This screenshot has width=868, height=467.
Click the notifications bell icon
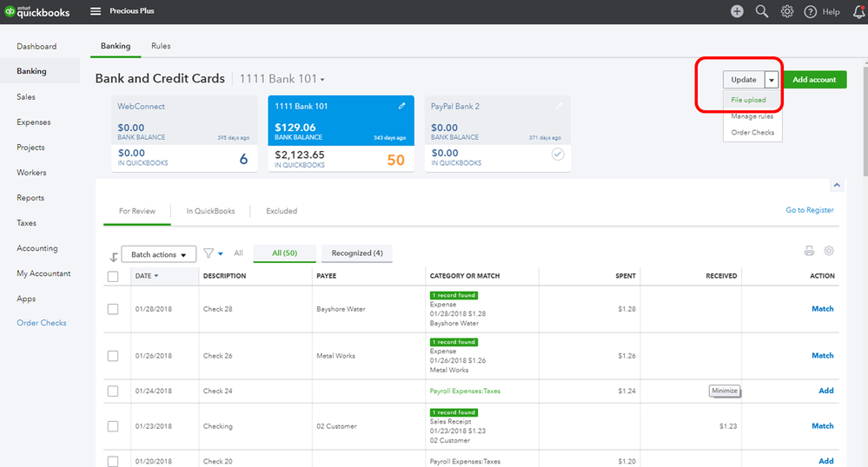859,11
